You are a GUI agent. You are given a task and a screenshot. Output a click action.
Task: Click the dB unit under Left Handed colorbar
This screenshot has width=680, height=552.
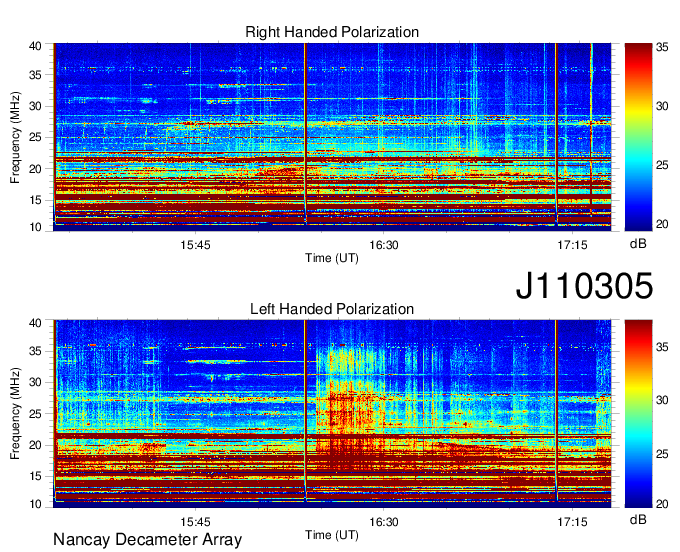pos(638,519)
